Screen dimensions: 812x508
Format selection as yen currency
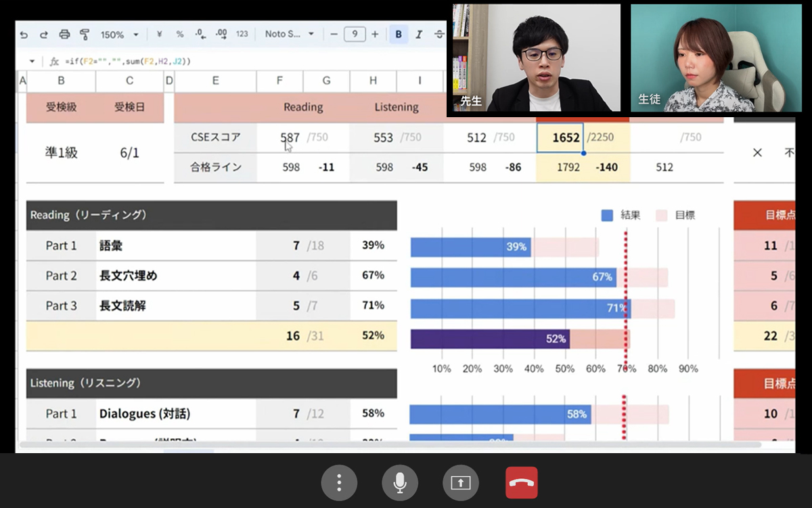pos(159,35)
